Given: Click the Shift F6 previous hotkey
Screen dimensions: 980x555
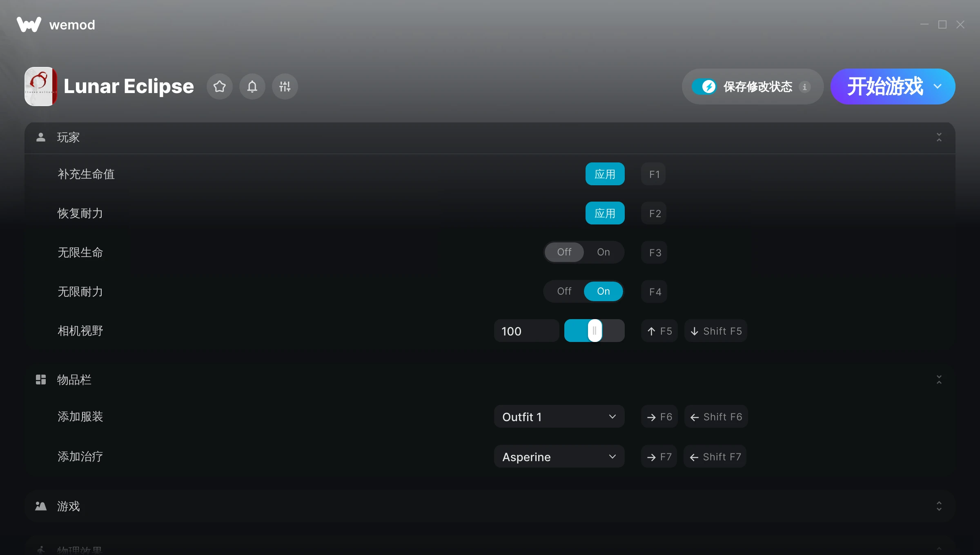Looking at the screenshot, I should [x=716, y=417].
